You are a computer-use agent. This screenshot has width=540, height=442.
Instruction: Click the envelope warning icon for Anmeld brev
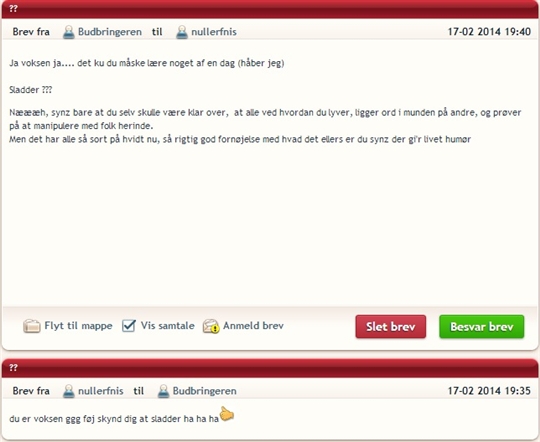coord(211,326)
